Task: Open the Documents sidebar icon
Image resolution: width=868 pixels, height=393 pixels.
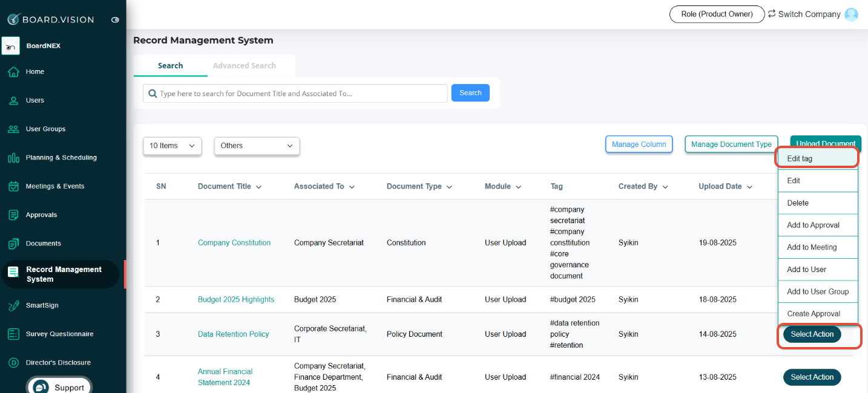Action: click(13, 244)
